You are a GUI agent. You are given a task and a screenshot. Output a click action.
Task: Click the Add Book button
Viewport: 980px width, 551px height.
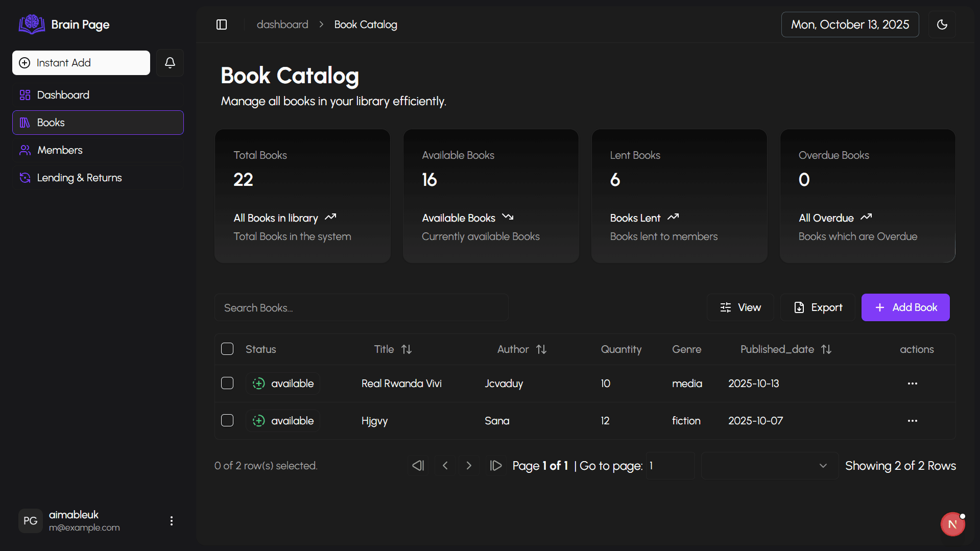coord(905,307)
